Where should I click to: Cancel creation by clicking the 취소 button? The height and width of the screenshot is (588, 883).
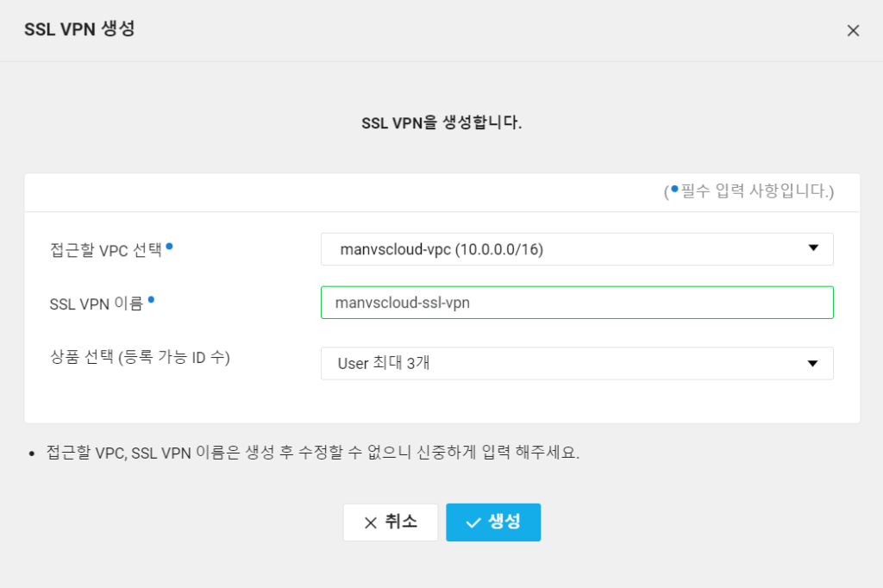(x=391, y=522)
